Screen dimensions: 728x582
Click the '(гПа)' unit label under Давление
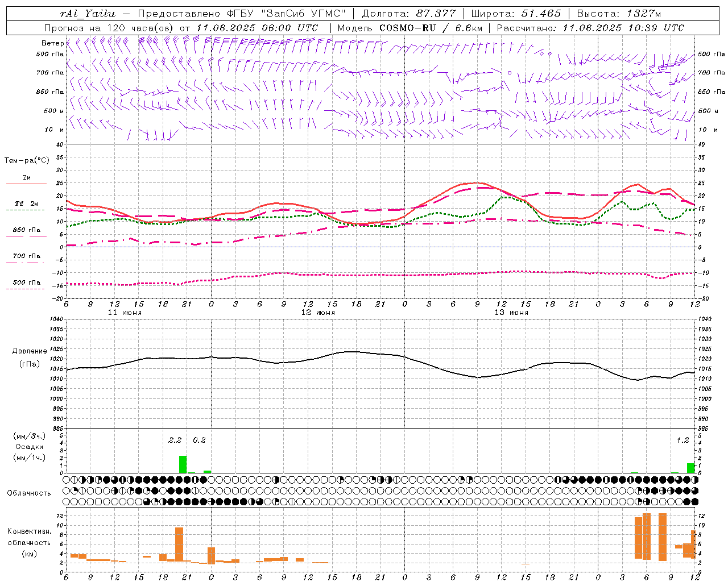pyautogui.click(x=30, y=364)
